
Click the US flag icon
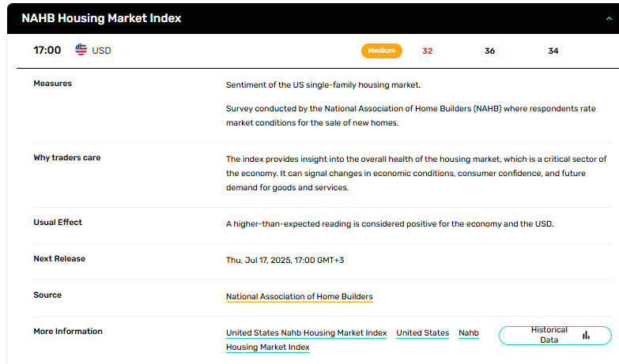[81, 50]
